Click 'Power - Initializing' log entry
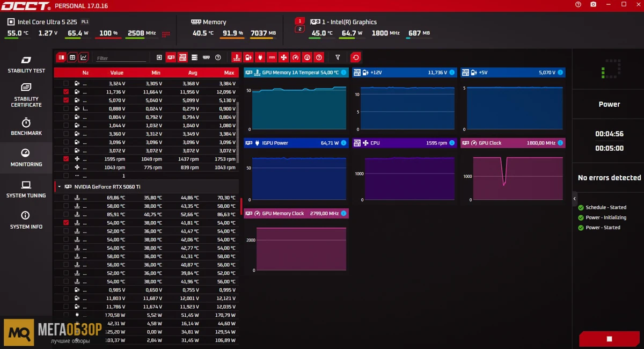This screenshot has width=644, height=349. tap(606, 217)
